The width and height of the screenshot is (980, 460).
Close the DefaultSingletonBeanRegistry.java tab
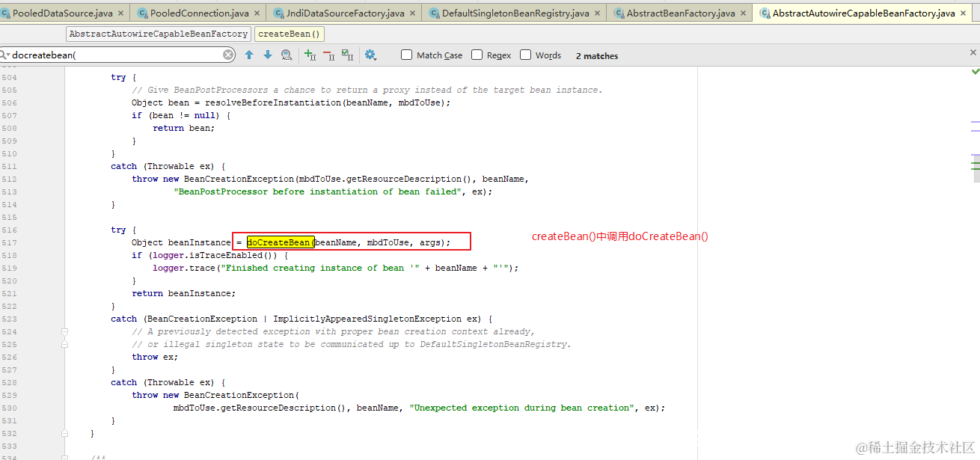tap(597, 13)
